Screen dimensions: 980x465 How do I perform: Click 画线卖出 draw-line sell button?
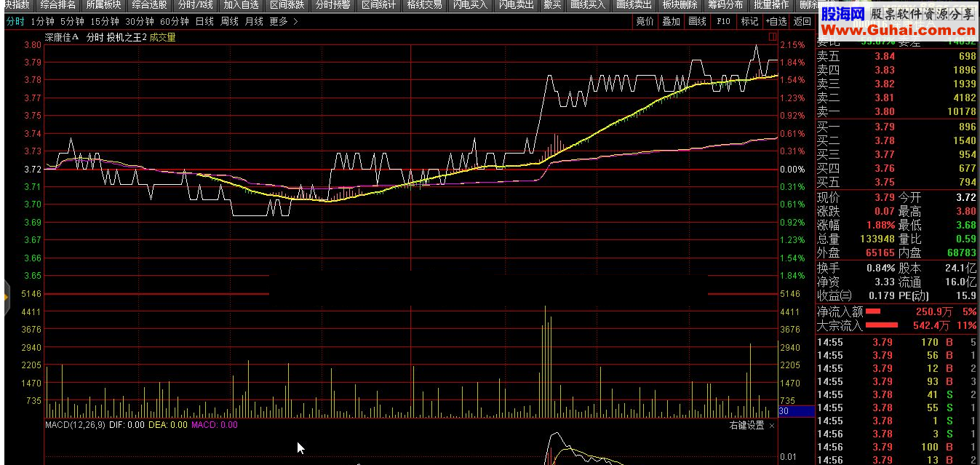pos(634,5)
